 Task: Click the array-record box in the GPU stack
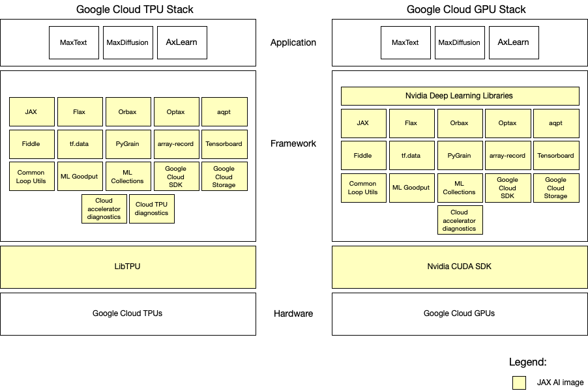(x=508, y=156)
